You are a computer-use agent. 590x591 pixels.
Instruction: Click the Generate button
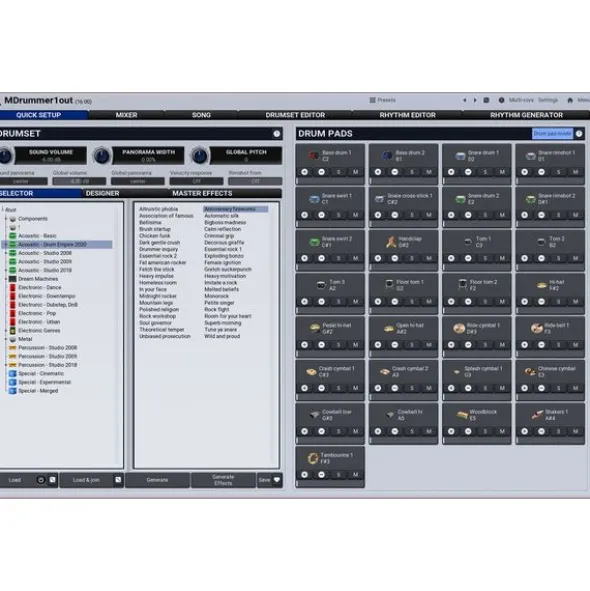[157, 480]
